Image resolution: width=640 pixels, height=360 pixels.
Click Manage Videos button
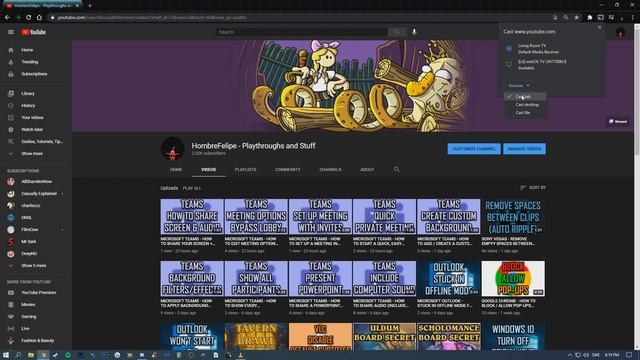[524, 149]
